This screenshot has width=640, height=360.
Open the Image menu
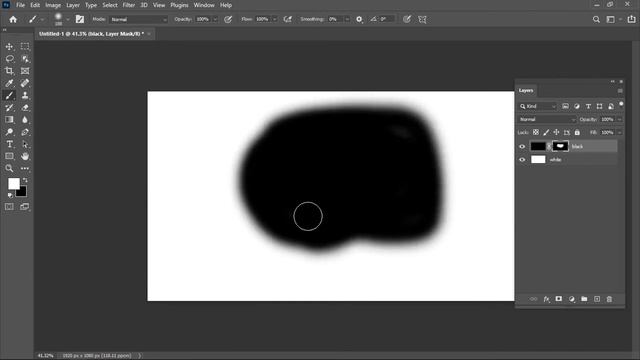click(53, 5)
